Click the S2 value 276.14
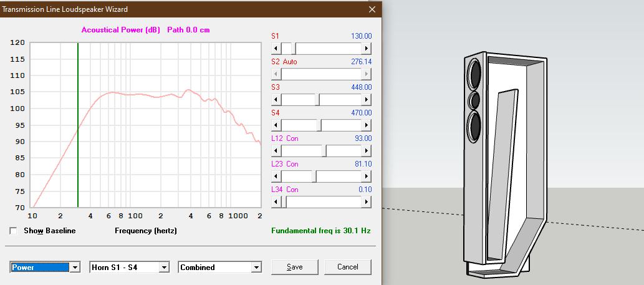The width and height of the screenshot is (644, 285). click(x=362, y=62)
